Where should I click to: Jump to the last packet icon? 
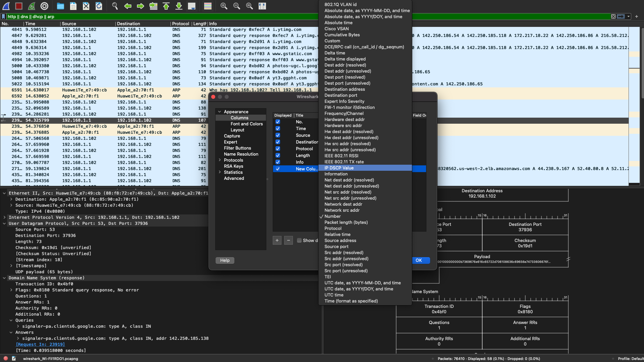tap(179, 6)
